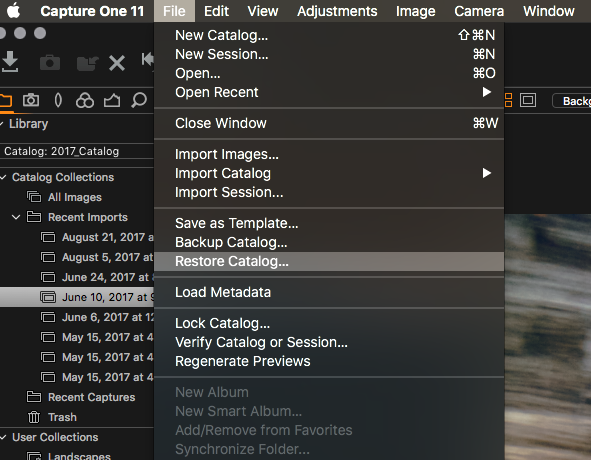
Task: Click the move-to-folder toolbar icon
Action: (87, 63)
